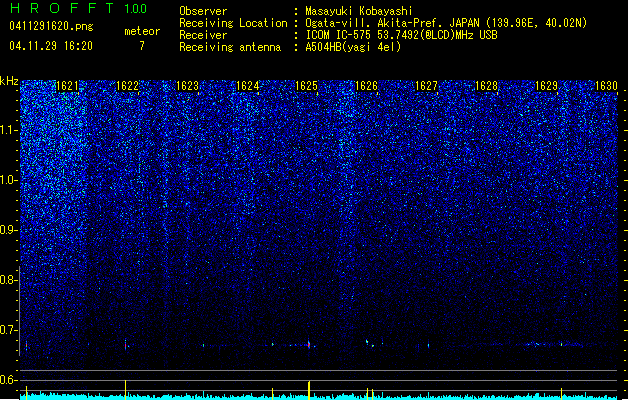The height and width of the screenshot is (400, 629).
Task: Select the HROFFT program title text
Action: 62,8
